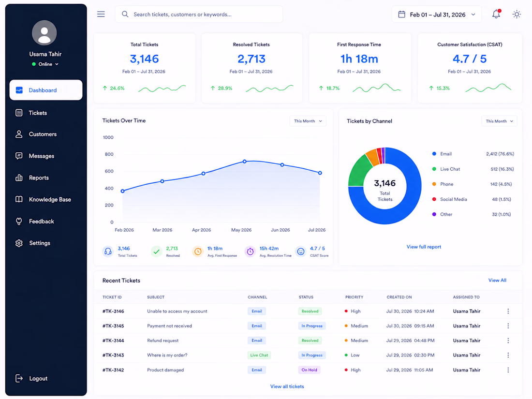The image size is (532, 399).
Task: Click the Live Chat channel badge
Action: (259, 355)
